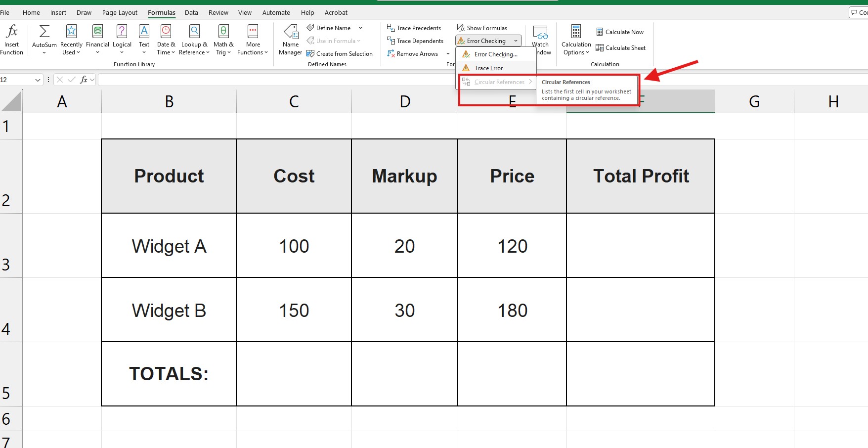This screenshot has height=448, width=868.
Task: Click Trace Precedents
Action: [x=415, y=28]
